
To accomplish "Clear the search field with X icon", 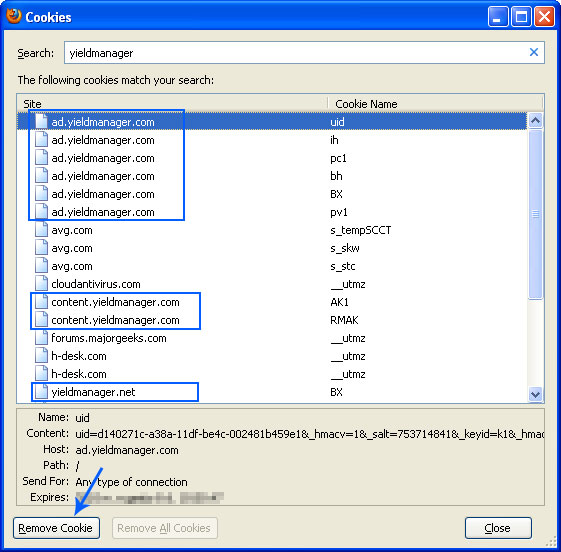I will click(534, 52).
